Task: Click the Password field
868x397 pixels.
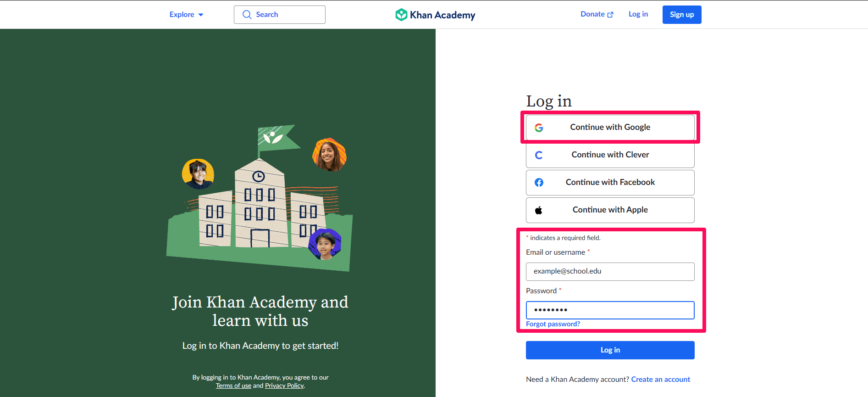Action: 610,310
